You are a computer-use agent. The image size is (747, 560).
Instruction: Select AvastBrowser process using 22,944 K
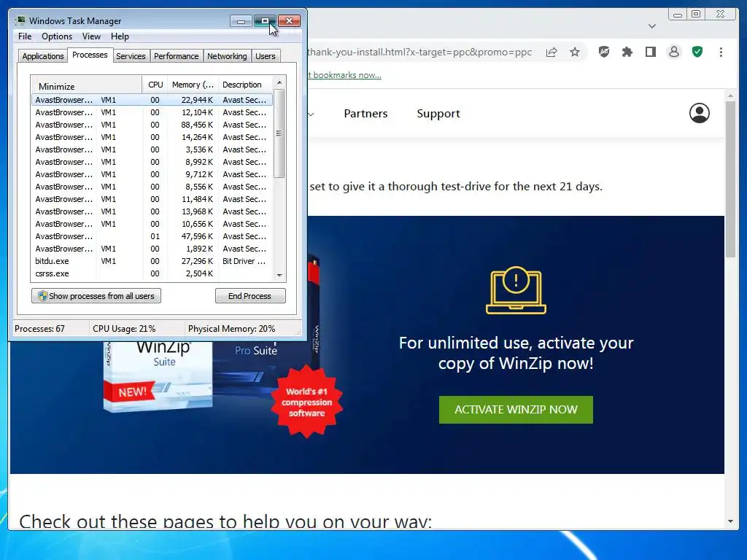coord(152,100)
